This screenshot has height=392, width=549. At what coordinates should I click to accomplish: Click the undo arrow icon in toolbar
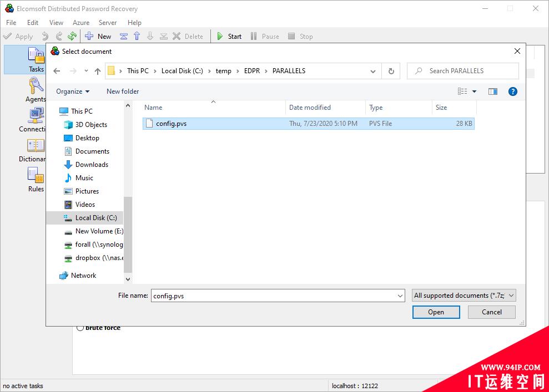(x=45, y=36)
